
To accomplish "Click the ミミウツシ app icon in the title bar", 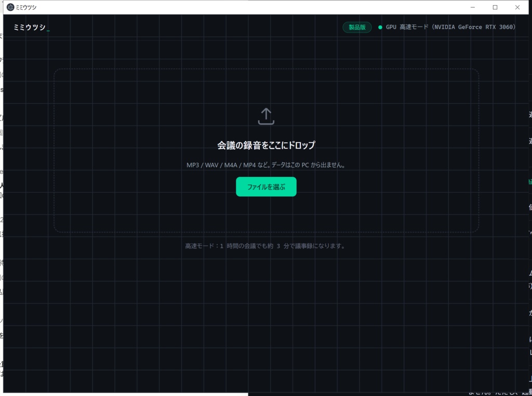I will tap(10, 7).
